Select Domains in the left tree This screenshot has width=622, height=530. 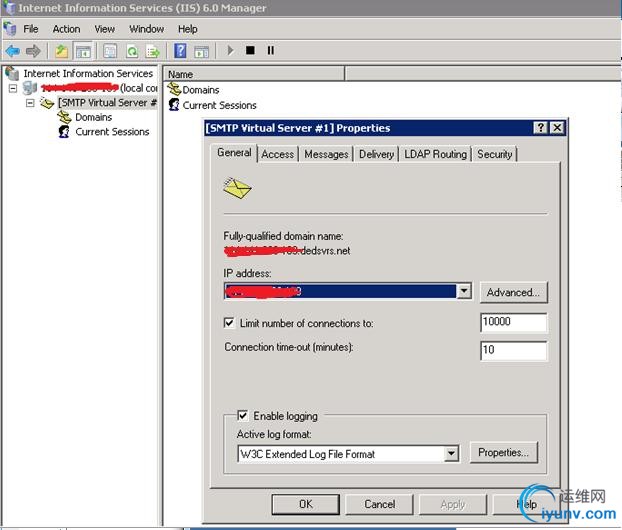tap(94, 117)
